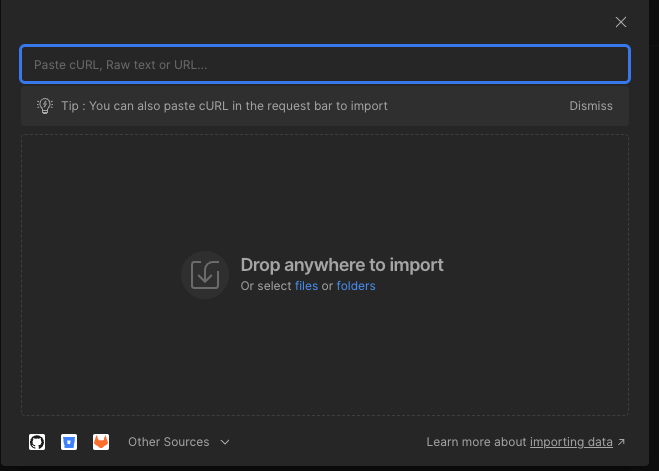Click the external link arrow after importing data
The image size is (659, 471).
(x=621, y=442)
